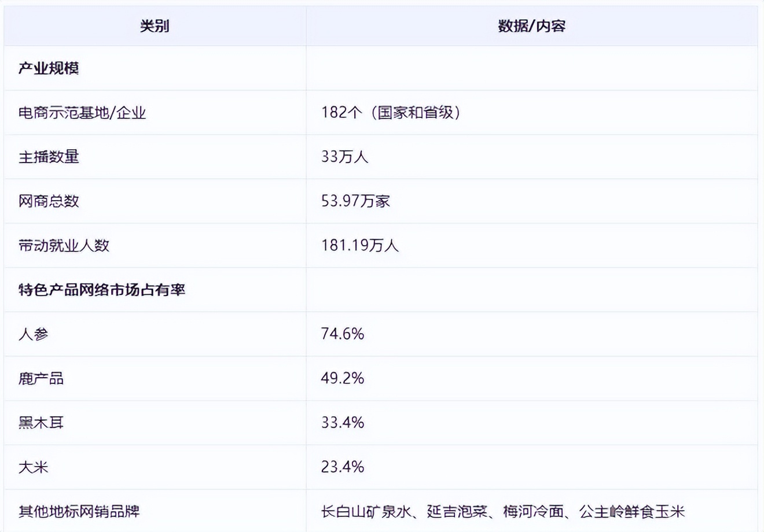This screenshot has height=532, width=764.
Task: Click the 主播数量 row label
Action: point(49,157)
